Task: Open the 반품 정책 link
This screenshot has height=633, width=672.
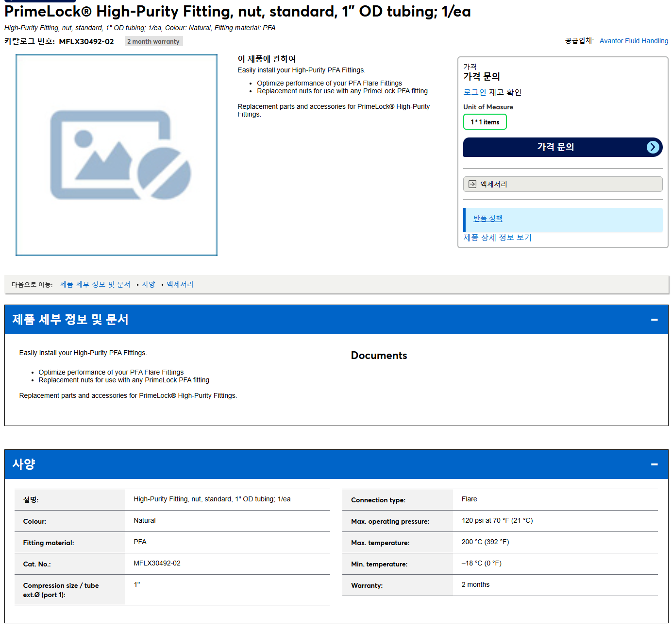Action: click(487, 219)
